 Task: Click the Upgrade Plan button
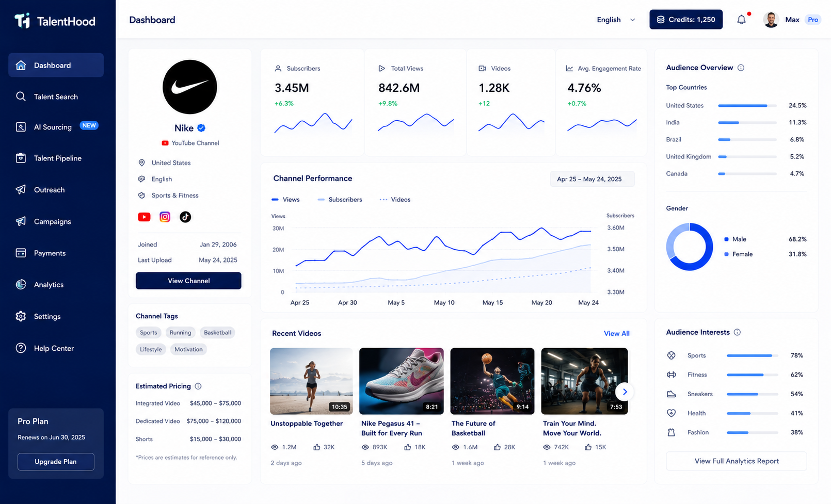pyautogui.click(x=56, y=462)
